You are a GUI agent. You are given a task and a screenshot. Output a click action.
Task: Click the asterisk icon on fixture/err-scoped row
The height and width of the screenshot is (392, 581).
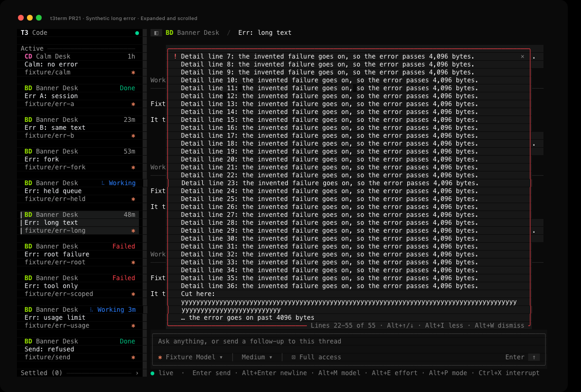coord(134,294)
